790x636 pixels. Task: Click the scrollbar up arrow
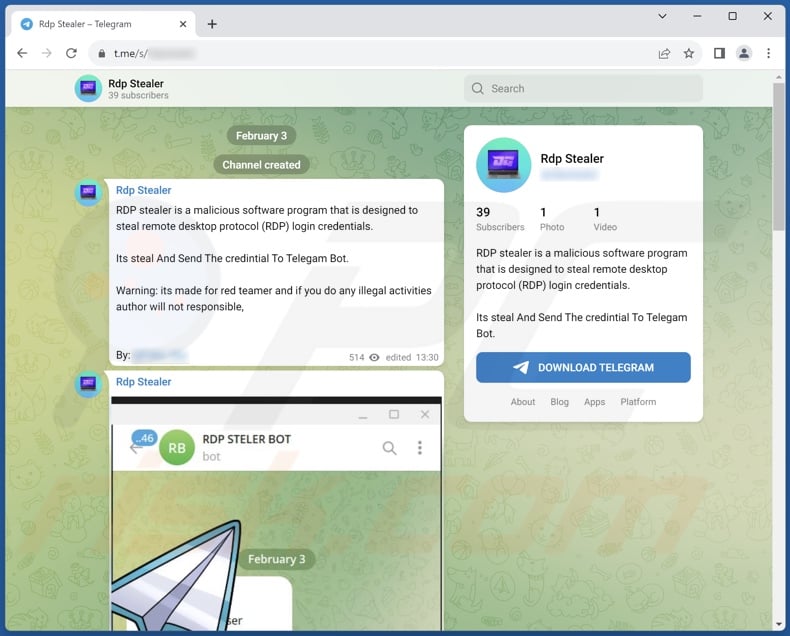click(x=778, y=77)
